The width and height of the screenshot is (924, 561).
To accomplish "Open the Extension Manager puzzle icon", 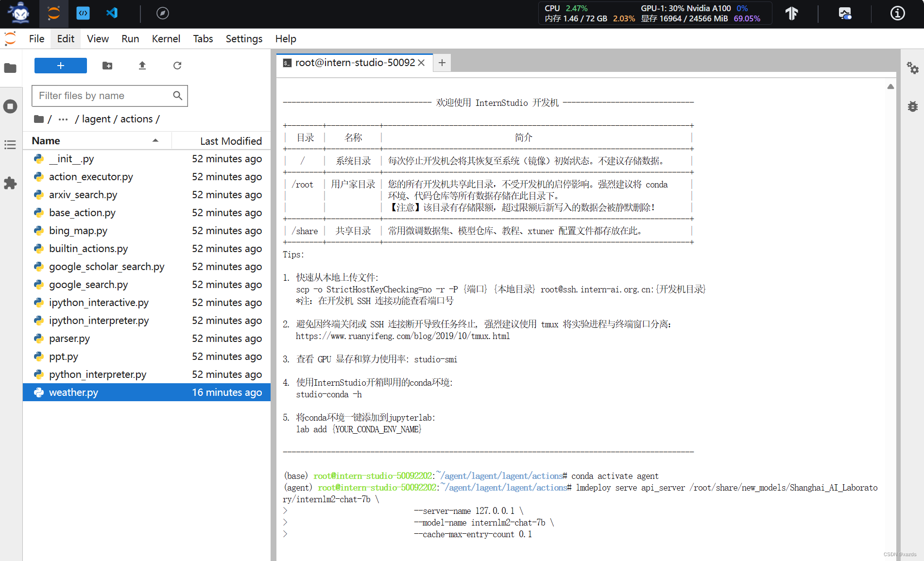I will point(10,183).
